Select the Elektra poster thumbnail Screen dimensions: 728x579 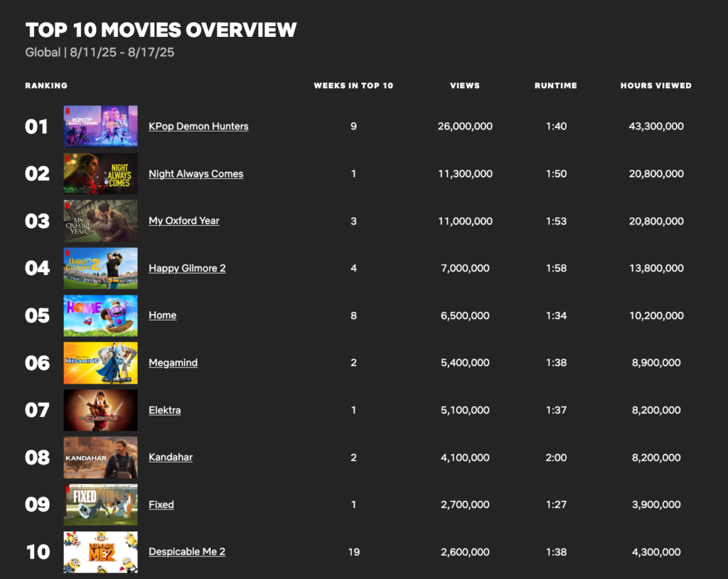point(100,410)
